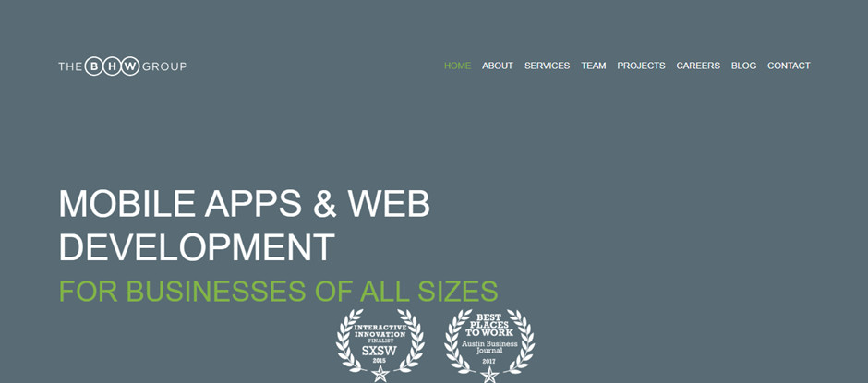Click the star beneath the SXSW badge
This screenshot has height=383, width=868.
pyautogui.click(x=380, y=375)
